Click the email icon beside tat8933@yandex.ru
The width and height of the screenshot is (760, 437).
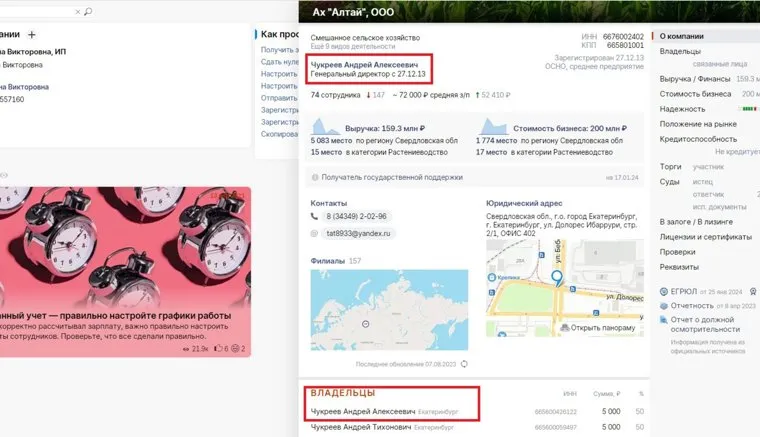coord(315,233)
